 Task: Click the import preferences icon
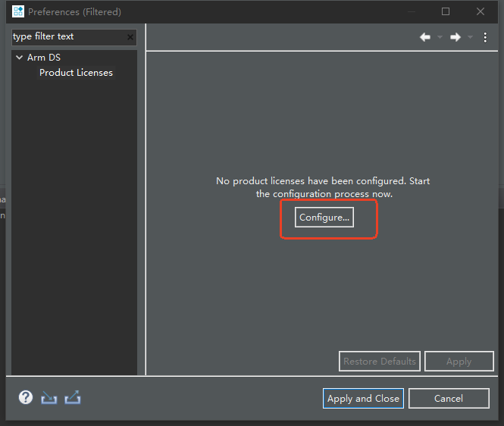click(49, 398)
